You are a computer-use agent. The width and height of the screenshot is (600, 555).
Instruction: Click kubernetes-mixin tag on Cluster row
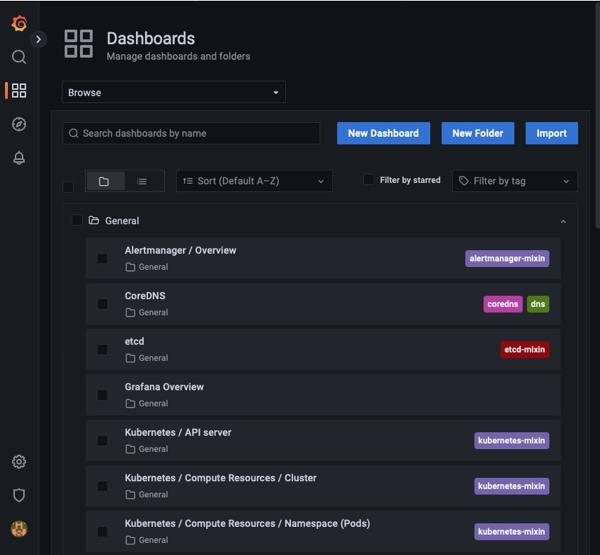pos(512,486)
